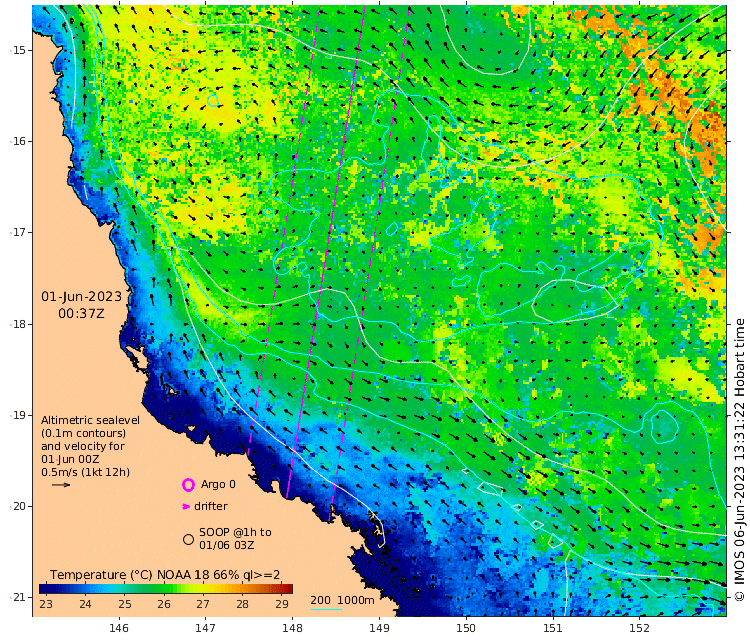Click the 'and velocity for' text line
The image size is (750, 640).
[83, 446]
